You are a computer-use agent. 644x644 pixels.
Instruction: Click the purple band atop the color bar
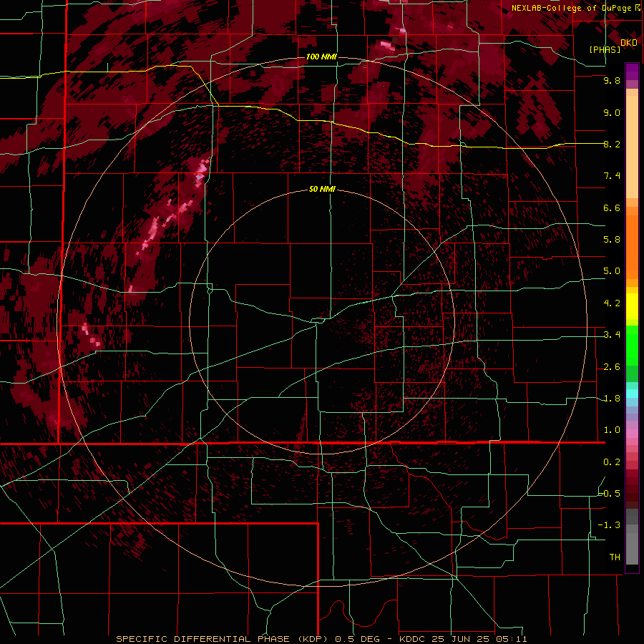pyautogui.click(x=632, y=72)
